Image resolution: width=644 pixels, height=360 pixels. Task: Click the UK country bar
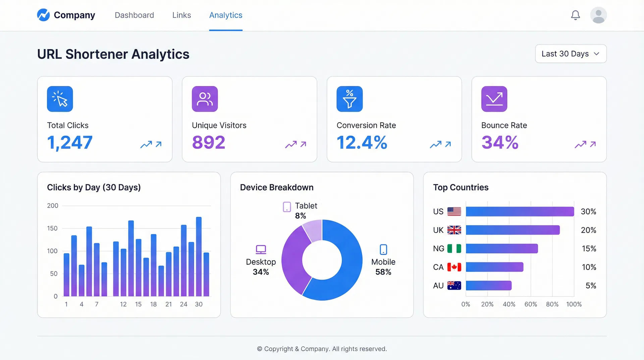click(x=513, y=230)
